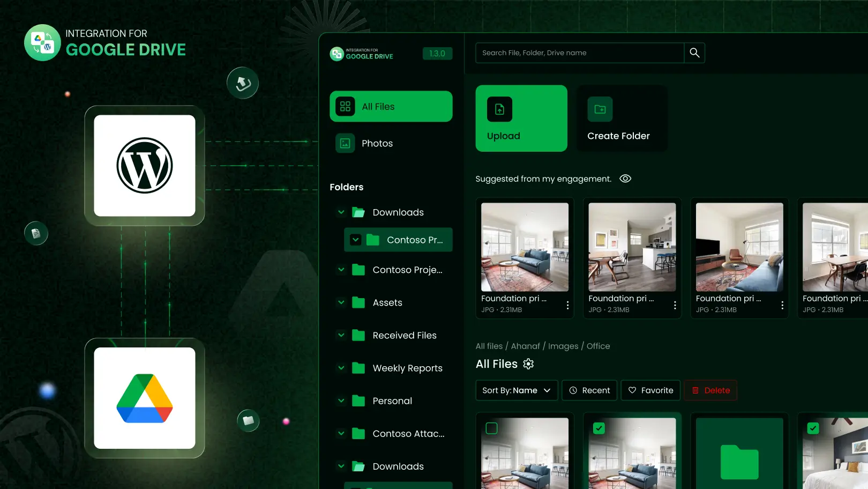Uncheck the second file's green checkbox
868x489 pixels.
pyautogui.click(x=599, y=428)
